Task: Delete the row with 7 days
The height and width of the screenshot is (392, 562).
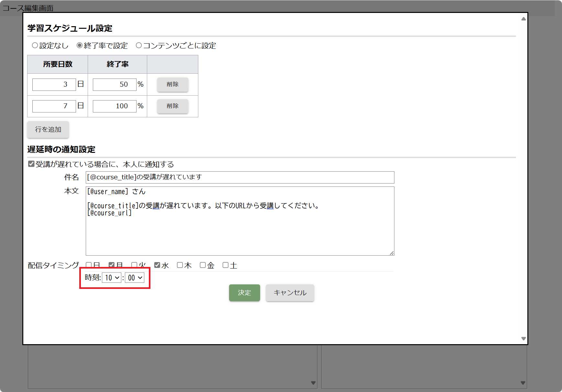Action: (173, 106)
